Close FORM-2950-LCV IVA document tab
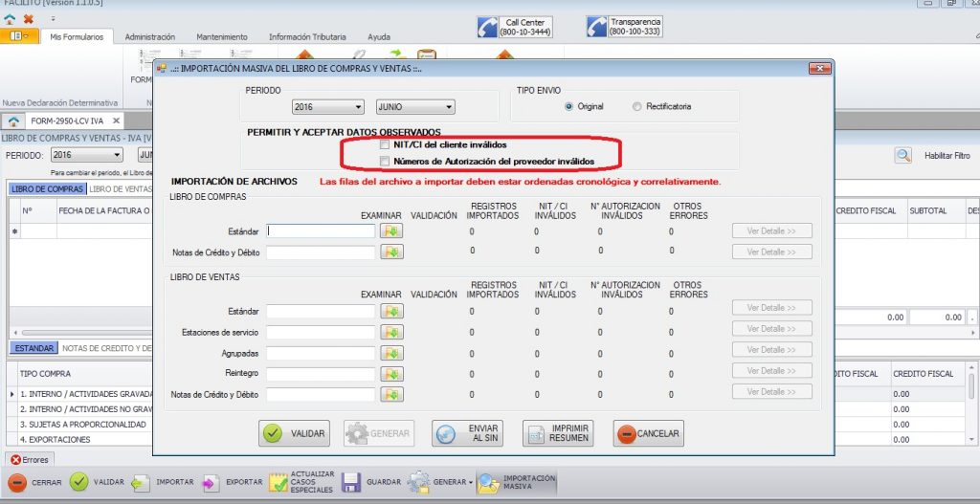 point(116,121)
